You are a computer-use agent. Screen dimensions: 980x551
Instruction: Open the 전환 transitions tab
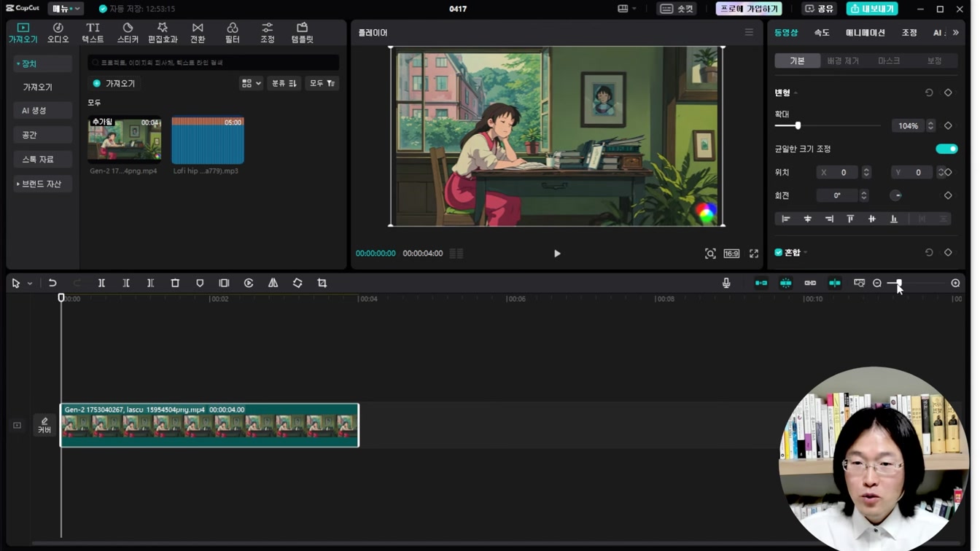(198, 33)
